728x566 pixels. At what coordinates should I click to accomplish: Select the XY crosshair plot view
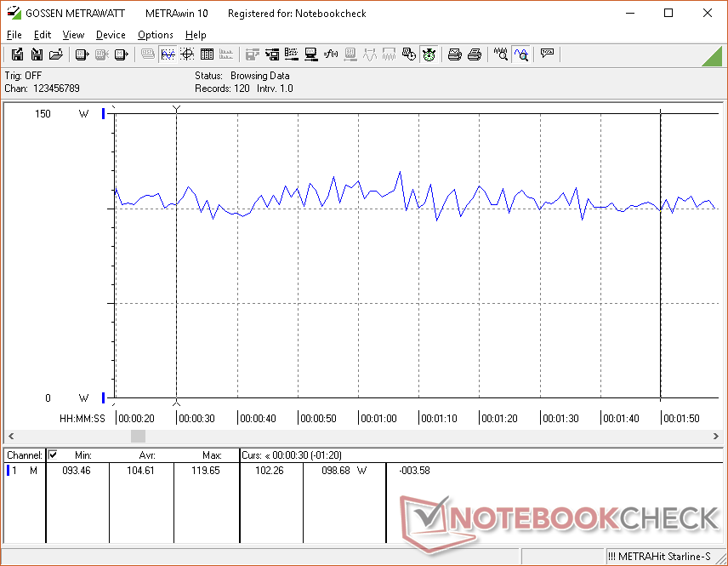(x=187, y=54)
